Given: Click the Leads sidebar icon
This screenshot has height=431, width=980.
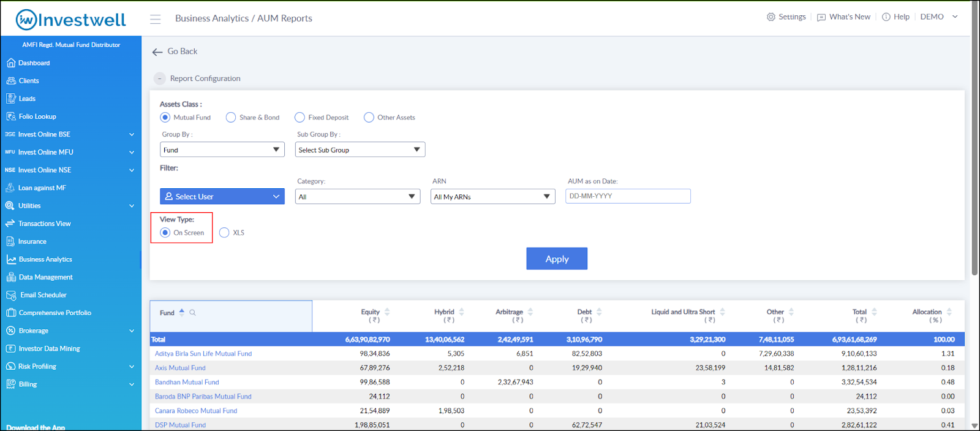Looking at the screenshot, I should tap(11, 98).
